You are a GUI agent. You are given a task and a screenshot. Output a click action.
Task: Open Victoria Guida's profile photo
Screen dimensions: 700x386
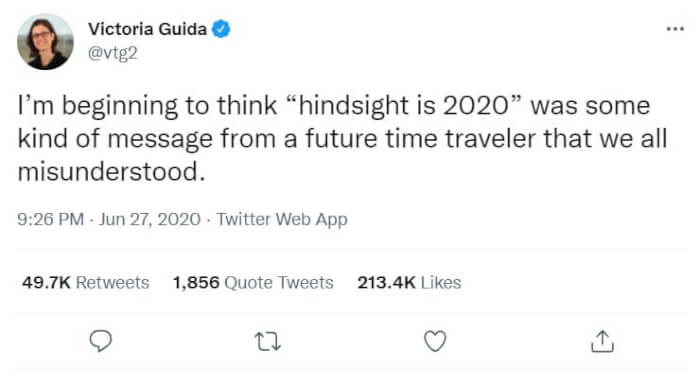click(x=45, y=42)
